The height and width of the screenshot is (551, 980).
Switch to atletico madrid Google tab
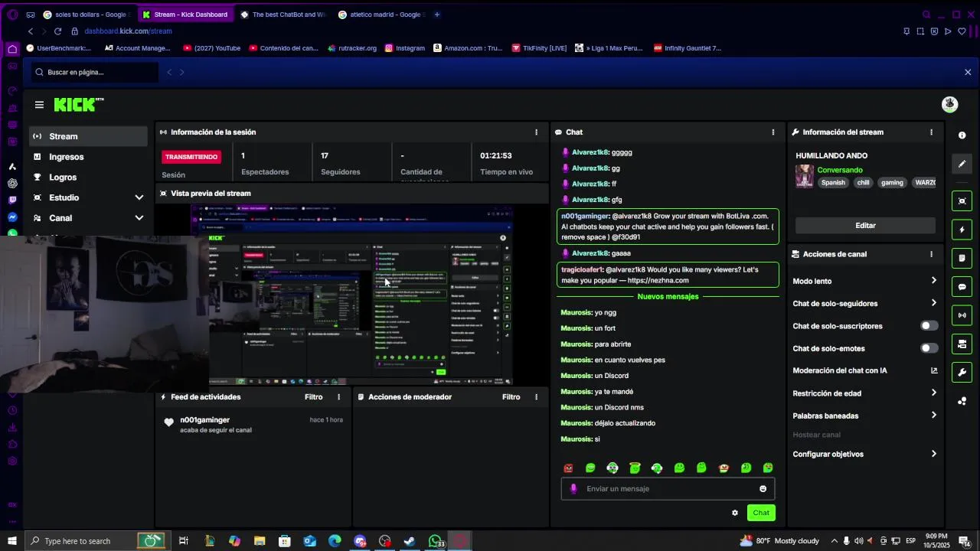click(x=381, y=15)
